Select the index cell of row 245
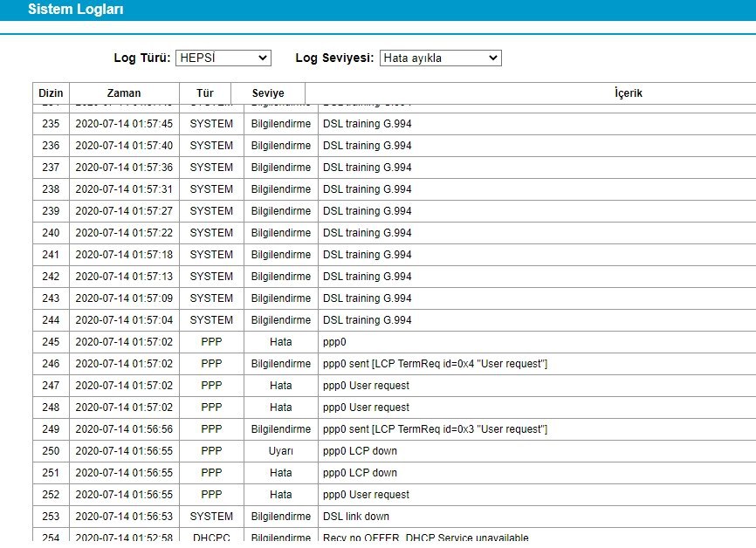 click(51, 342)
